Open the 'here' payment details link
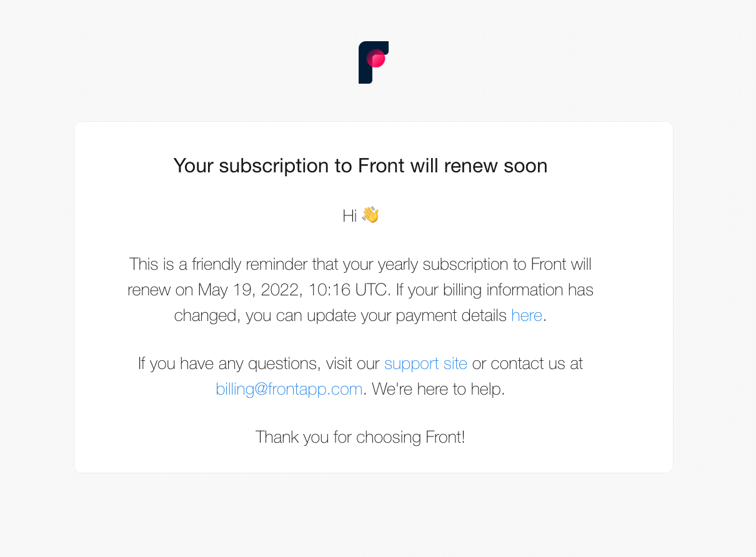Image resolution: width=756 pixels, height=557 pixels. point(526,315)
